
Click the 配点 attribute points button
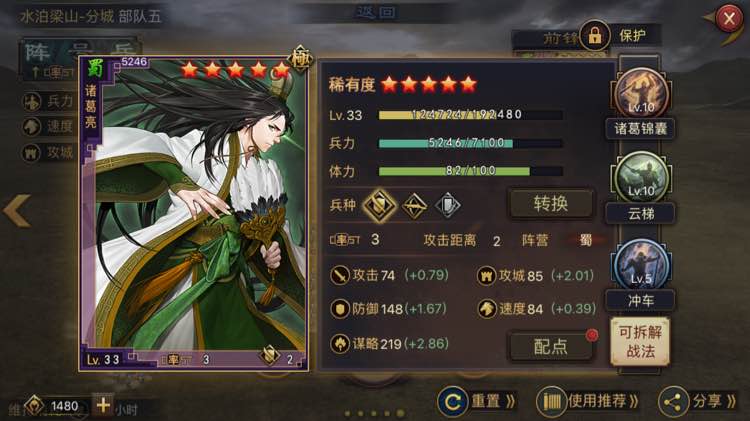tap(550, 346)
